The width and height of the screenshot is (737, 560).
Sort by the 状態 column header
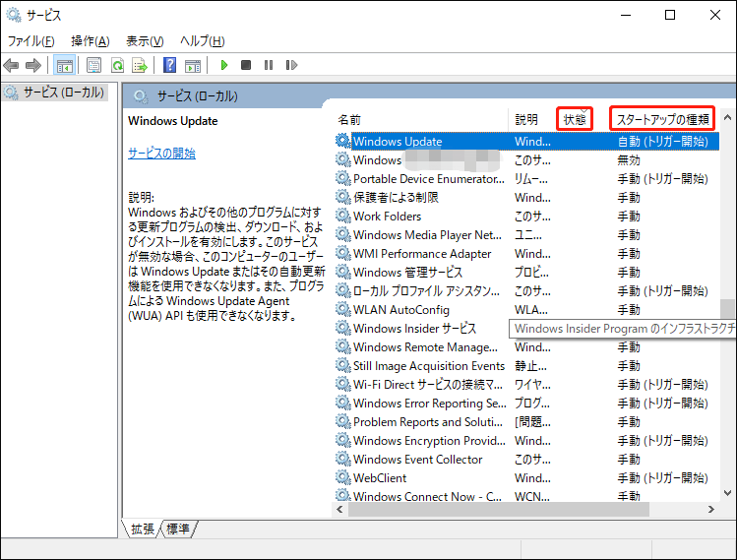[574, 119]
